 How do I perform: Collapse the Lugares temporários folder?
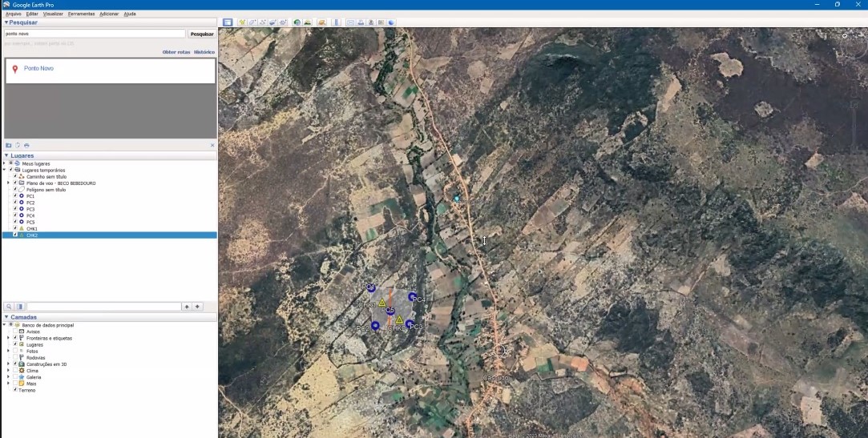[5, 170]
